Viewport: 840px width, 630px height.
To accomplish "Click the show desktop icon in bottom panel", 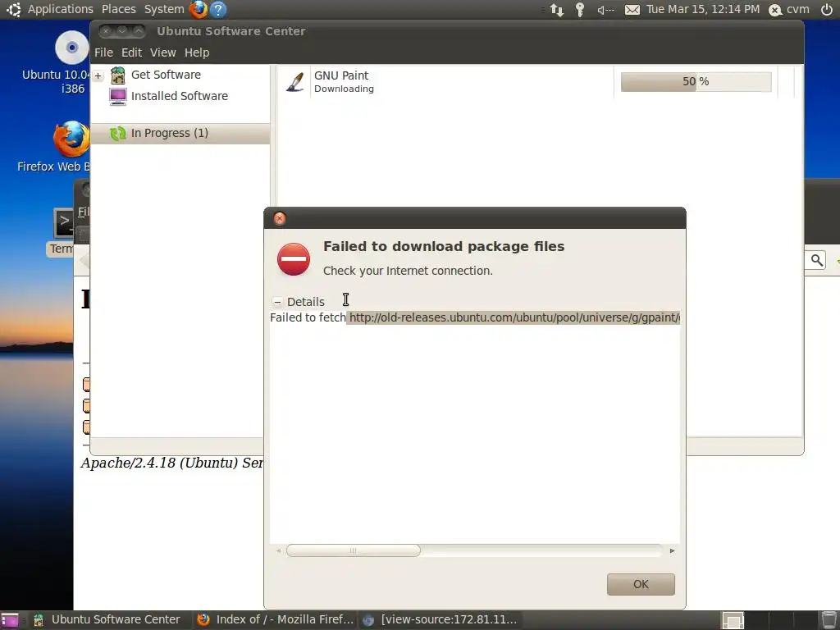I will click(10, 620).
